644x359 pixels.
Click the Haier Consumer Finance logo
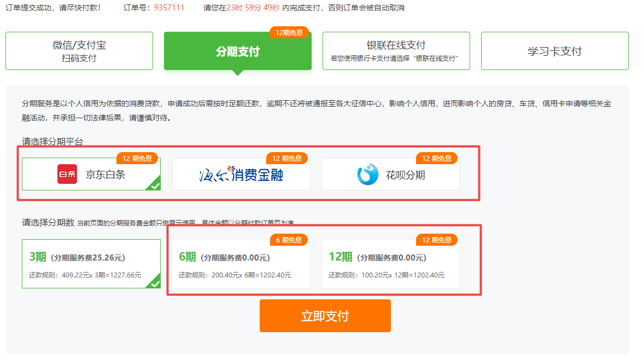[x=241, y=175]
